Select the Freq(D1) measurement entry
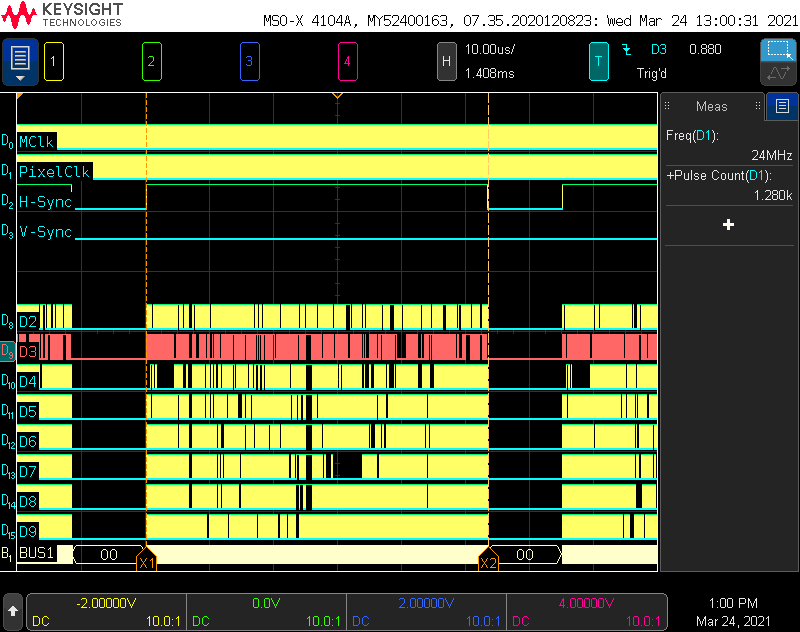The height and width of the screenshot is (632, 800). [x=729, y=145]
